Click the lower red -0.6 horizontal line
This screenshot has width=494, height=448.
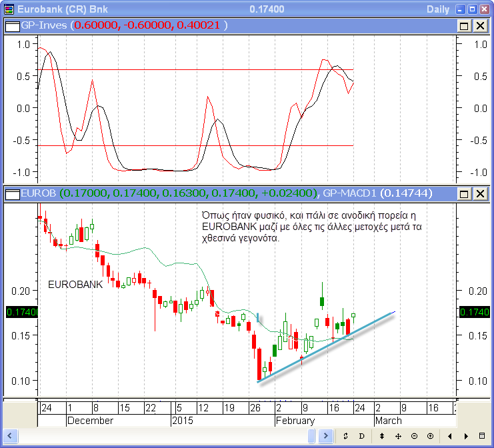[x=195, y=145]
